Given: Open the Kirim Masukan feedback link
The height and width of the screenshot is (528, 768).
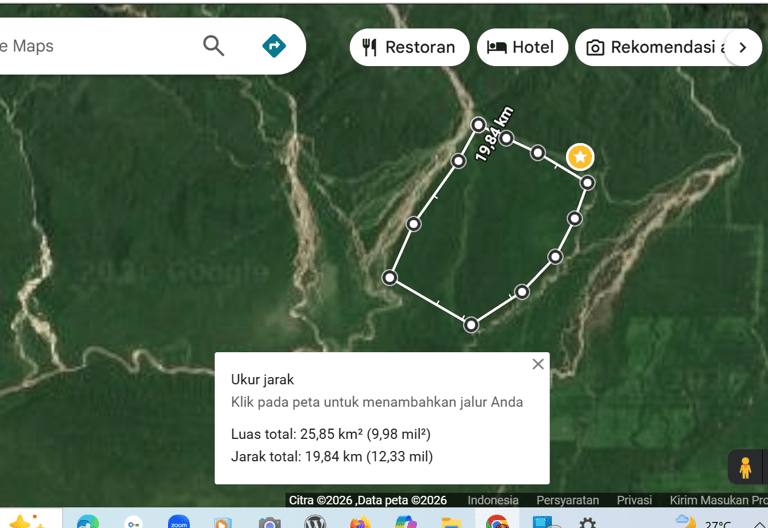Looking at the screenshot, I should click(718, 500).
